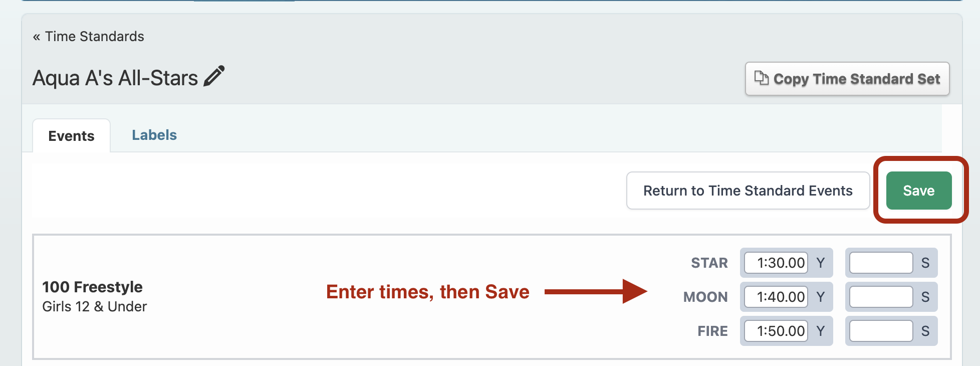
Task: Click the S unit label in the FIRE row
Action: coord(925,331)
